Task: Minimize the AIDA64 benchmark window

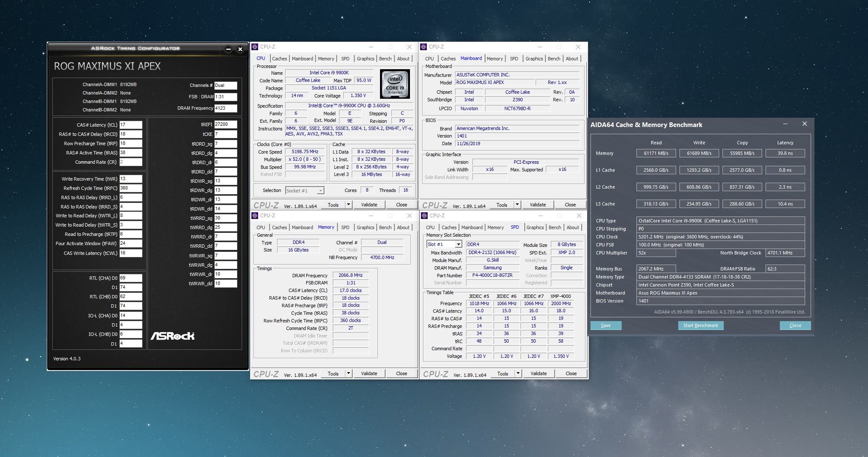Action: click(785, 124)
